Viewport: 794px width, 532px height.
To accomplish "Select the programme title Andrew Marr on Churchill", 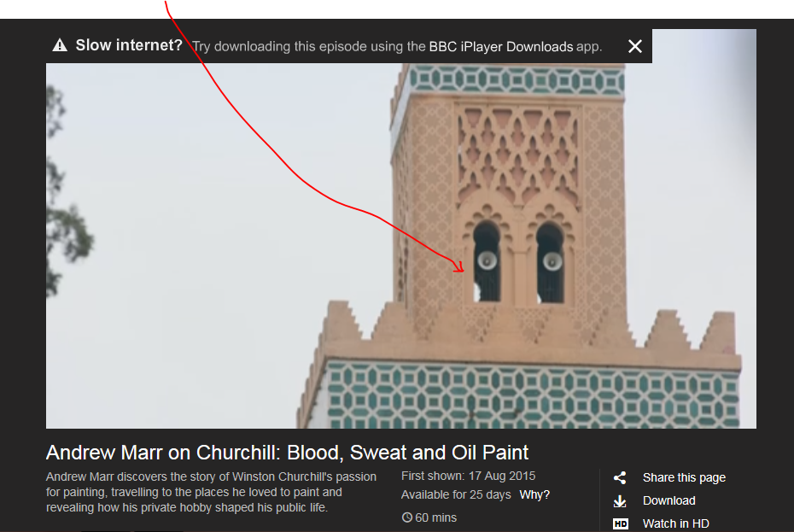I will [287, 453].
